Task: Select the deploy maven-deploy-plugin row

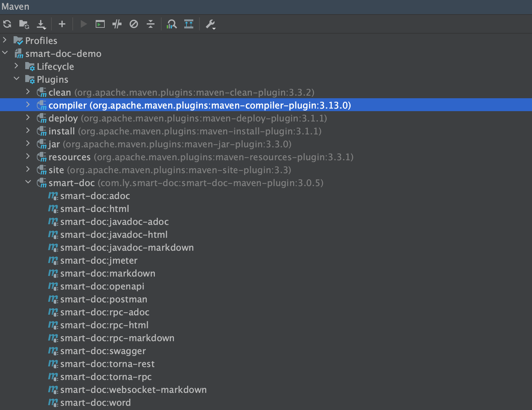Action: pyautogui.click(x=266, y=118)
